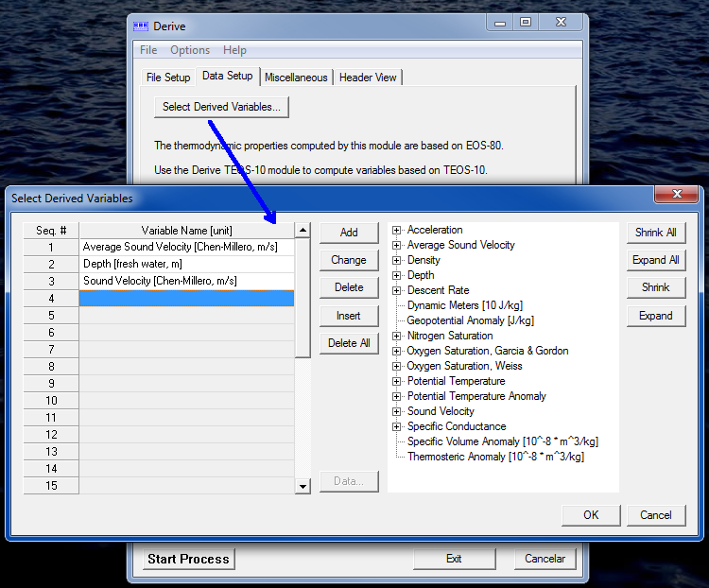This screenshot has height=588, width=709.
Task: Expand the Density tree node
Action: [397, 260]
